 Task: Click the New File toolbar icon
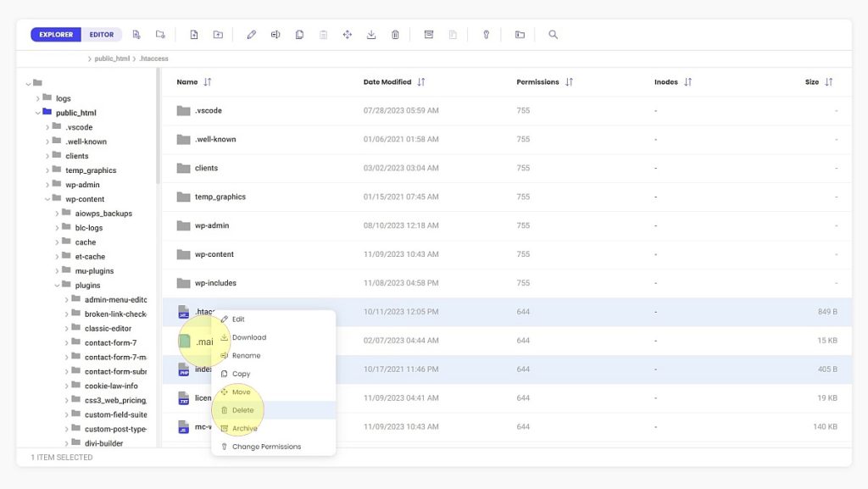click(x=136, y=34)
